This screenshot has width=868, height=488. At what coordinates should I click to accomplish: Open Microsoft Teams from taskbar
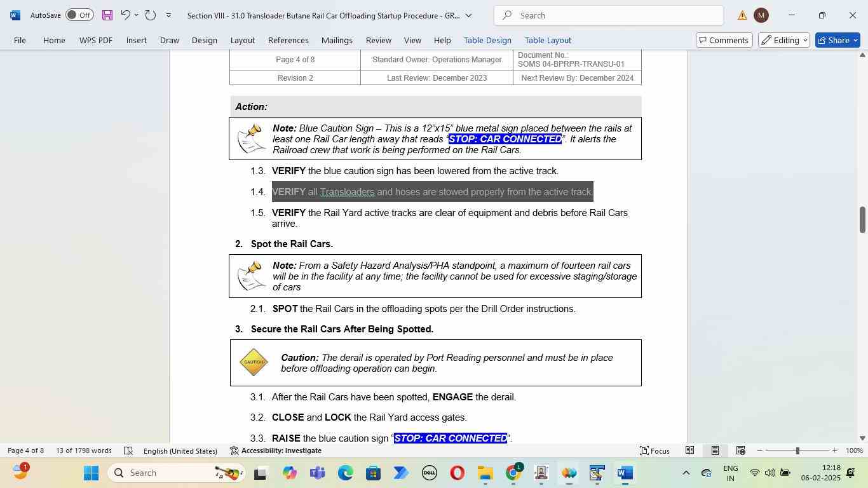[x=318, y=473]
